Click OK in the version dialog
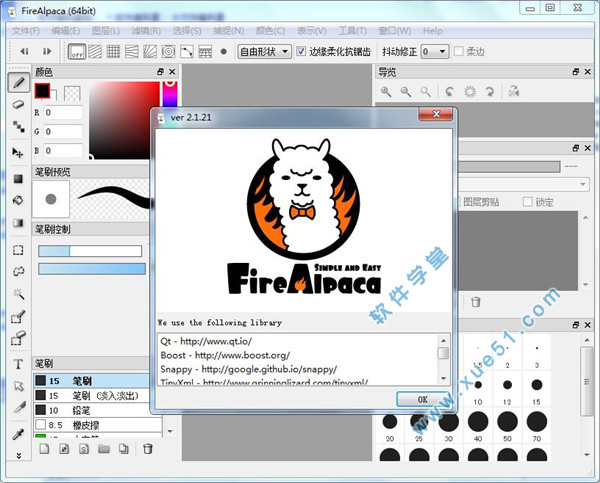Viewport: 600px width, 483px height. 422,399
